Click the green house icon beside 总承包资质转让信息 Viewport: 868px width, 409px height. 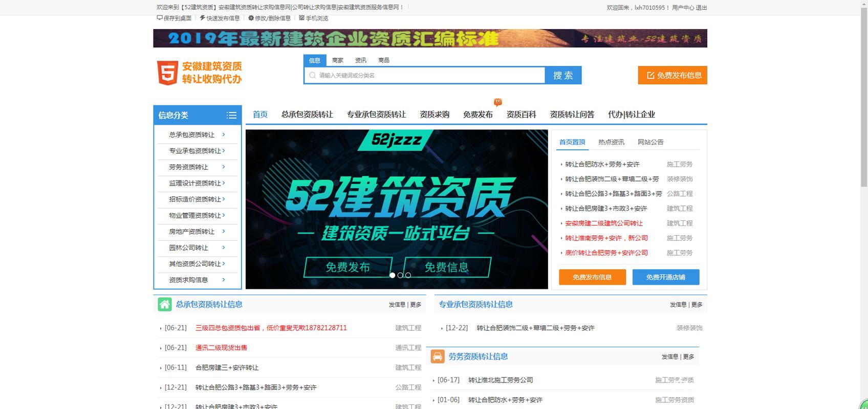tap(164, 304)
